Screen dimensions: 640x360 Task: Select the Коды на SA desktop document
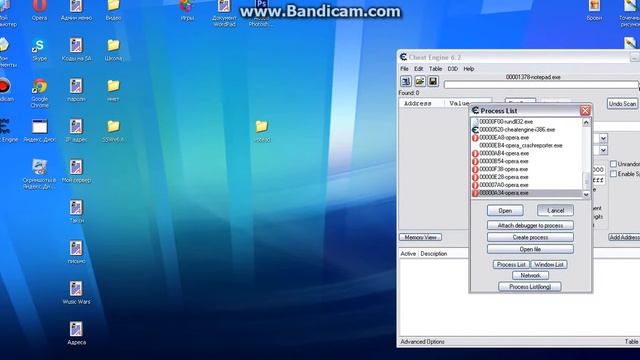[x=76, y=50]
